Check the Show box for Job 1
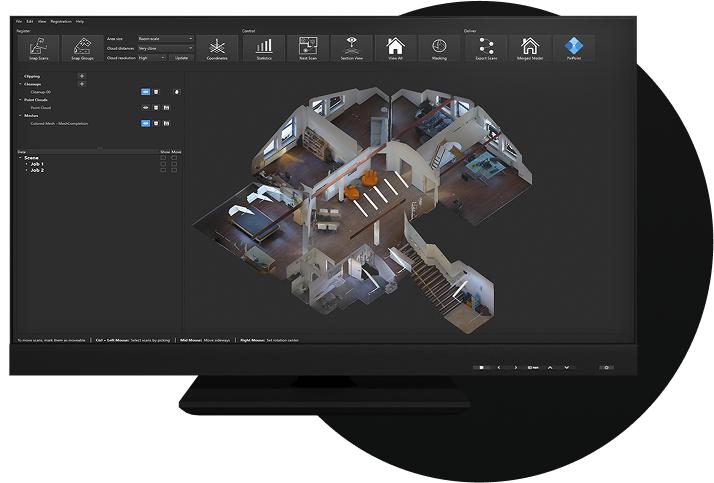Viewport: 714px width, 483px height. [x=163, y=164]
